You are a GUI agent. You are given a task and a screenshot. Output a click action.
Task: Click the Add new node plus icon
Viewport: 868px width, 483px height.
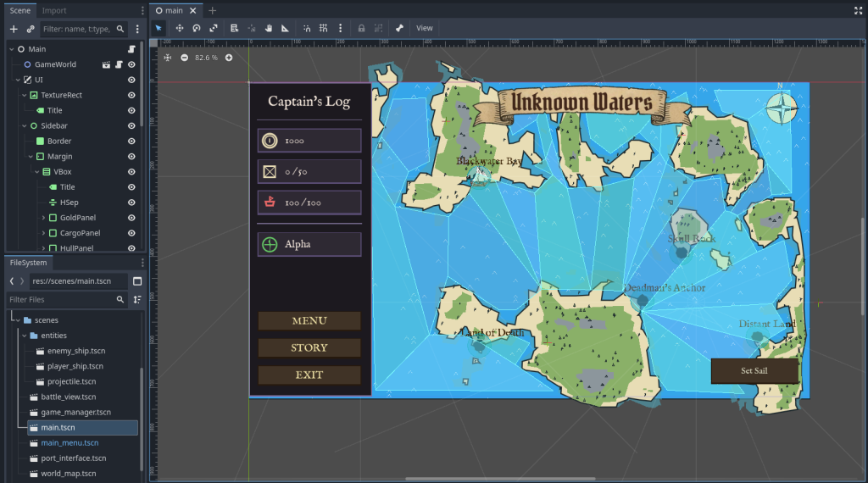point(14,29)
